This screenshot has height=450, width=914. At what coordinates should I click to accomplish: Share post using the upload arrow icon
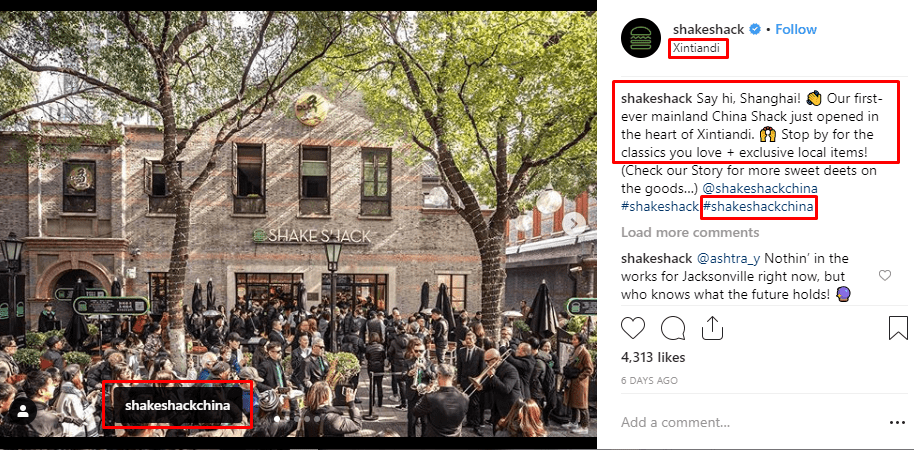[x=712, y=328]
